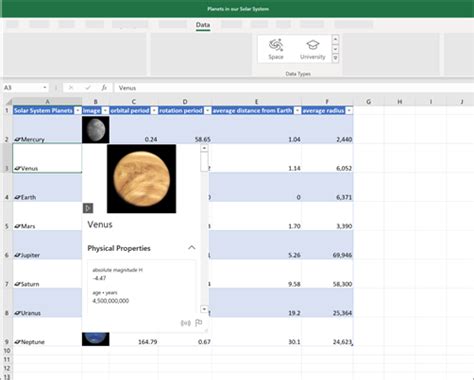Open average radius filter dropdown
Screen dimensions: 474x380
point(349,111)
